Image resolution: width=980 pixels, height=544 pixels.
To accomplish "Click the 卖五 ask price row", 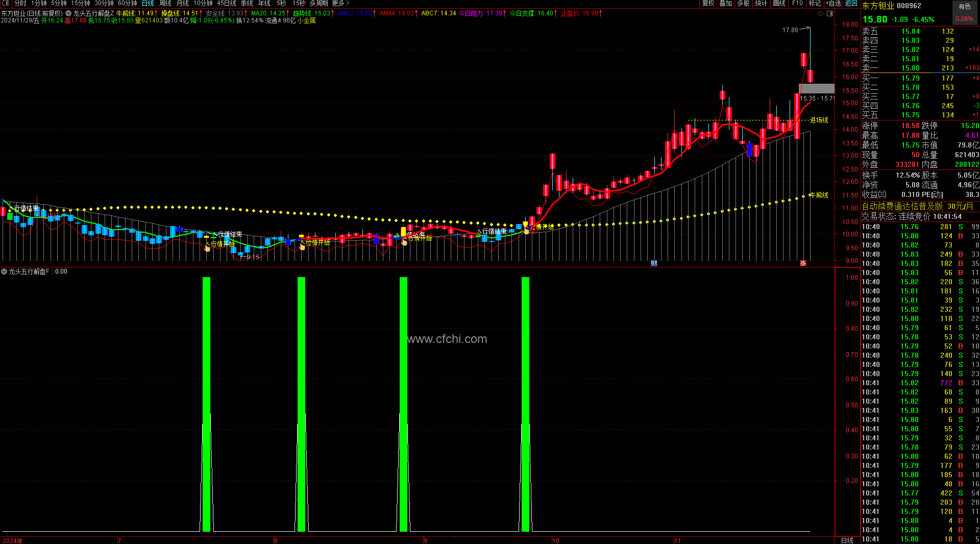I will point(920,31).
